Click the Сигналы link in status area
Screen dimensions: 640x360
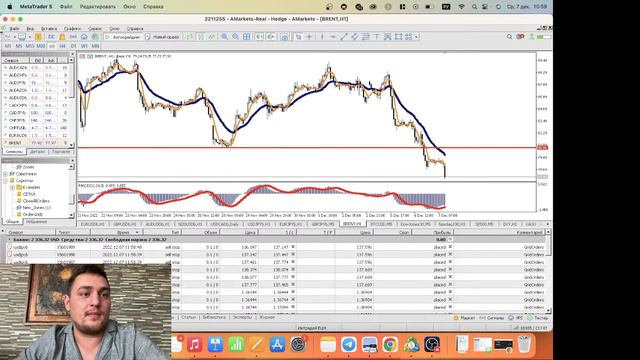pos(492,318)
